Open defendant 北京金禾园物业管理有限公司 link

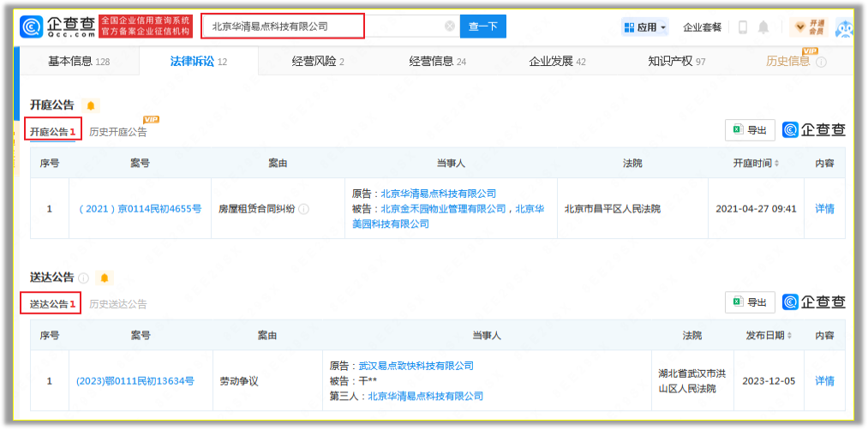(x=443, y=209)
